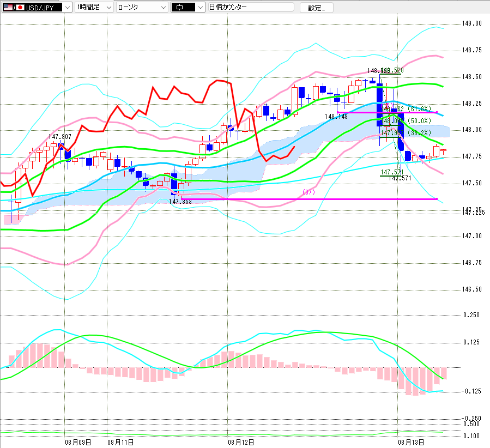The image size is (490, 448).
Task: Click the 08月12日 date label
Action: (241, 443)
